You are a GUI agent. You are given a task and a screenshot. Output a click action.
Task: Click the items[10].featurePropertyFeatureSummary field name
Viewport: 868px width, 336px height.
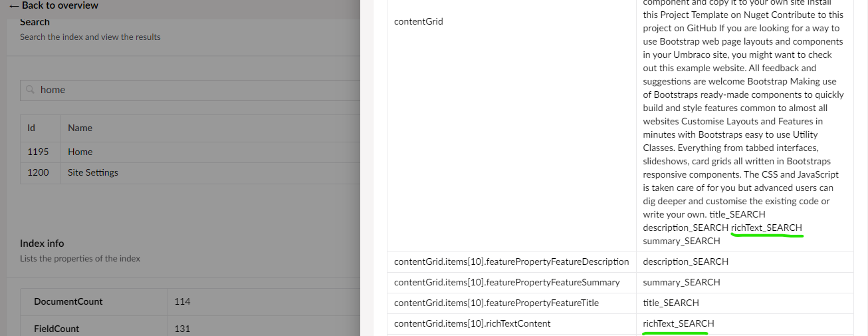click(x=507, y=282)
